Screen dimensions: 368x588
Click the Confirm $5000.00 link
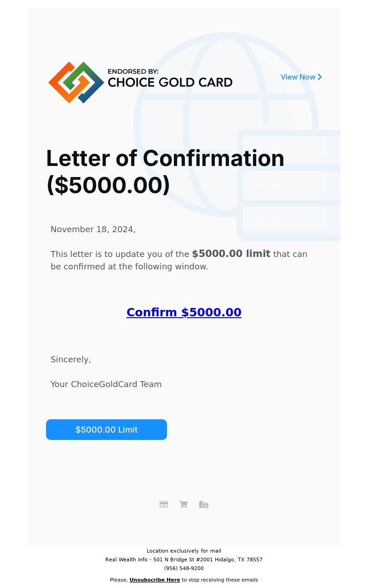pyautogui.click(x=184, y=313)
